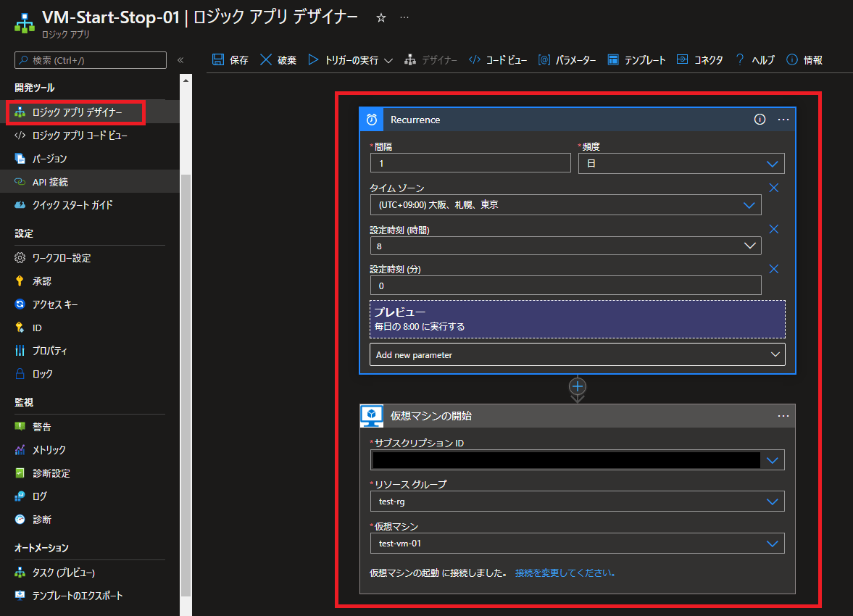Image resolution: width=853 pixels, height=616 pixels.
Task: Click the 接続を変更してください link
Action: tap(565, 573)
